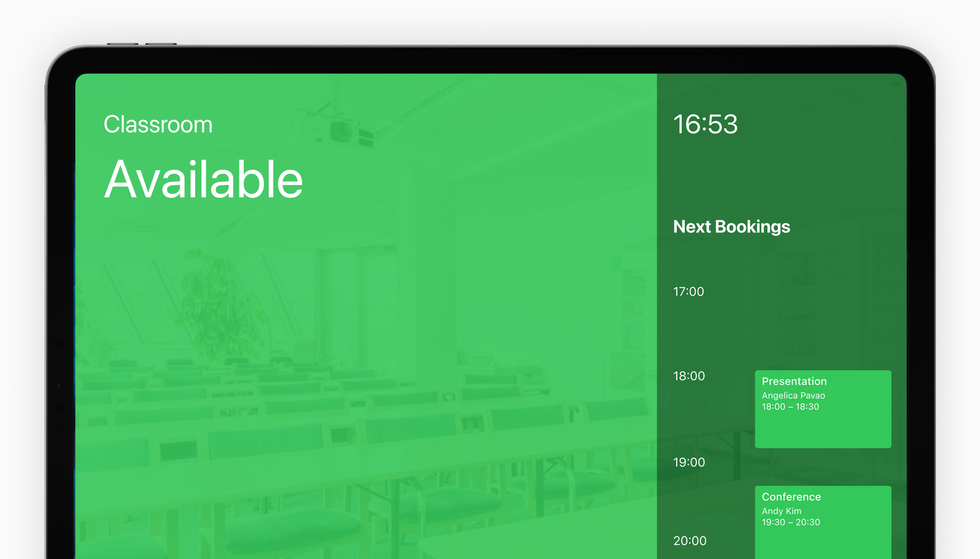
Task: Click the 18:00 timeline marker
Action: pyautogui.click(x=689, y=376)
